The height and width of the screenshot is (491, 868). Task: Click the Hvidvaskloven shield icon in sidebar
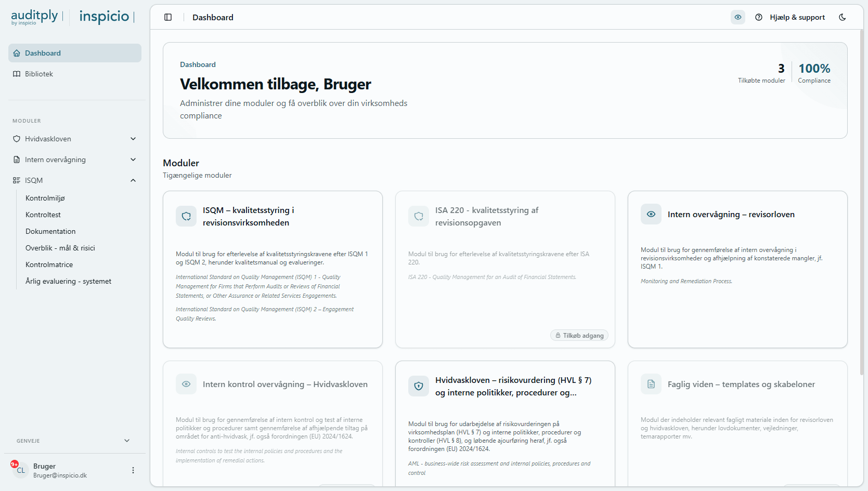click(x=17, y=139)
